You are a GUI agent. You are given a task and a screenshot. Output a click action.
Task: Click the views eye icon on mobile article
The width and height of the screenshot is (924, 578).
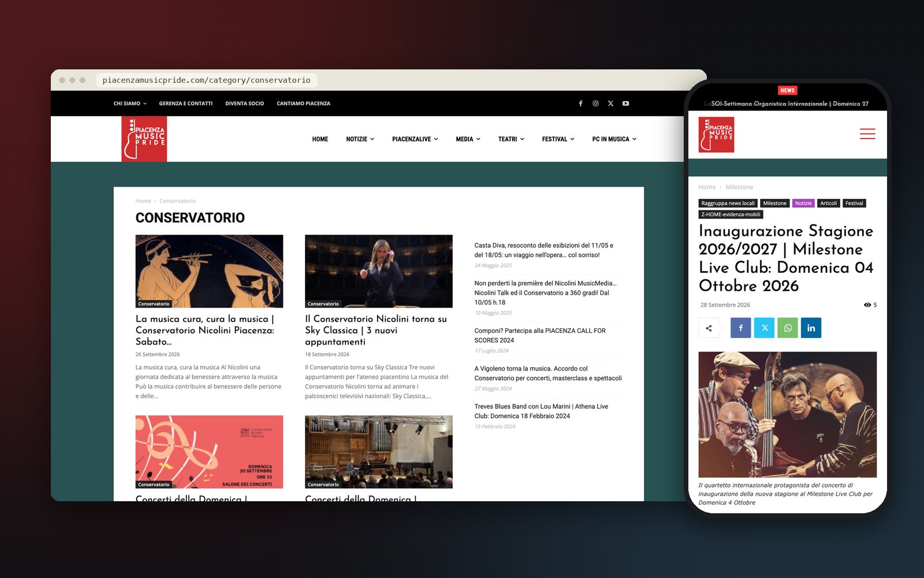(867, 305)
